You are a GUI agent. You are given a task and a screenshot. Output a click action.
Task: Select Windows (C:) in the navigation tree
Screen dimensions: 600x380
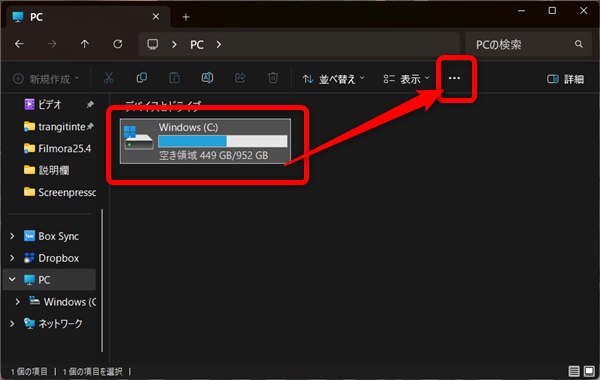(x=63, y=302)
